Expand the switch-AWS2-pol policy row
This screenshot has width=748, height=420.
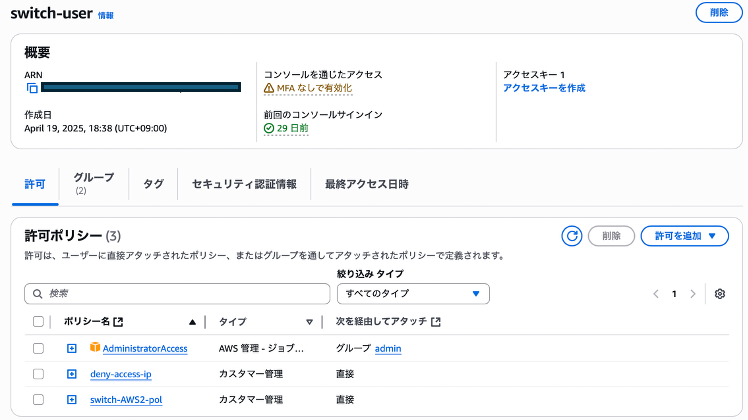click(x=72, y=399)
